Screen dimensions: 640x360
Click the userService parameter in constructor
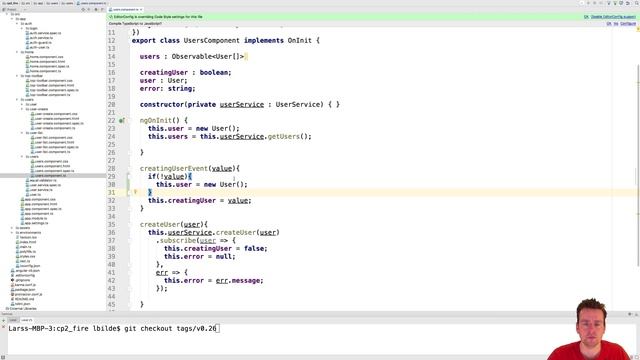click(x=242, y=104)
